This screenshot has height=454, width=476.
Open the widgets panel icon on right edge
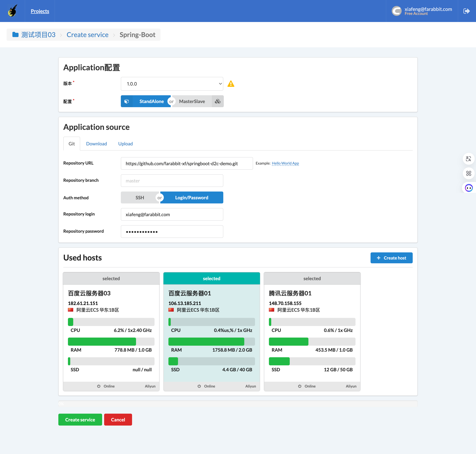[469, 173]
